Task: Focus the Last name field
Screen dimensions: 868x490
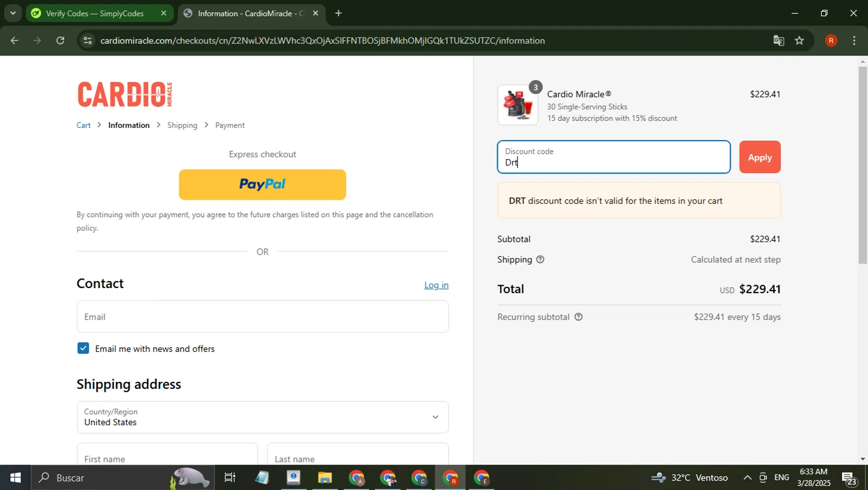Action: click(358, 454)
